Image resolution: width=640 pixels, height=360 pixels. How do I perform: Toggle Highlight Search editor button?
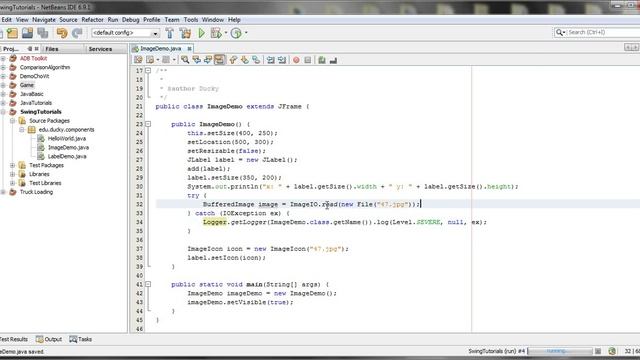tap(219, 60)
